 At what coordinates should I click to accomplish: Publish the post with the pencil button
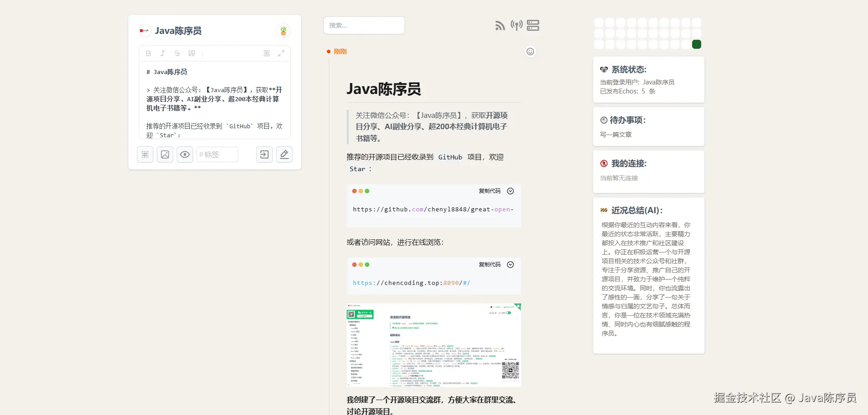[284, 154]
